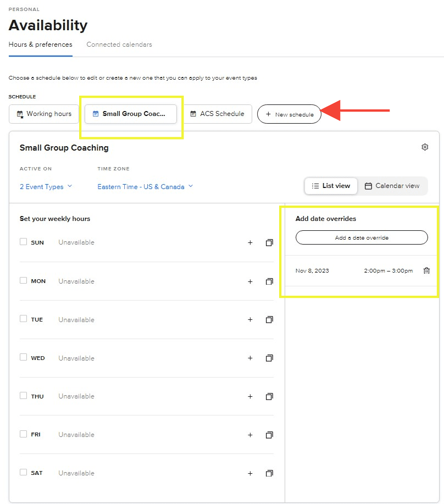Add a time interval to Wednesday

(250, 358)
